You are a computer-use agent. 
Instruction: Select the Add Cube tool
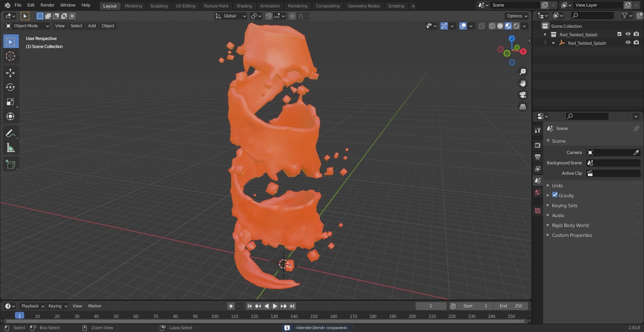pos(10,165)
